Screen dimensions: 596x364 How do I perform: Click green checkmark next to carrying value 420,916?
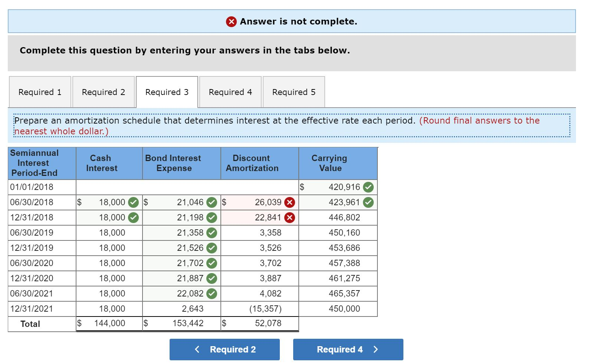point(368,187)
